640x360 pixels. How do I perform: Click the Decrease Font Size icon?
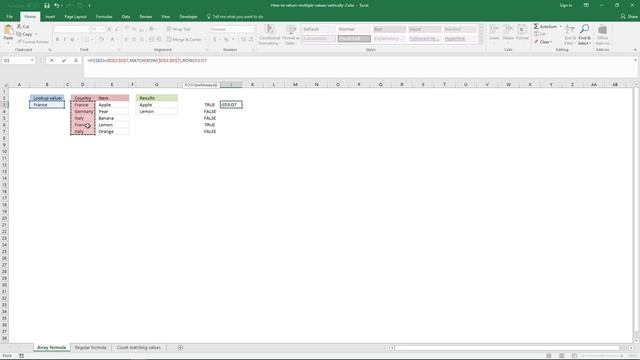point(117,29)
